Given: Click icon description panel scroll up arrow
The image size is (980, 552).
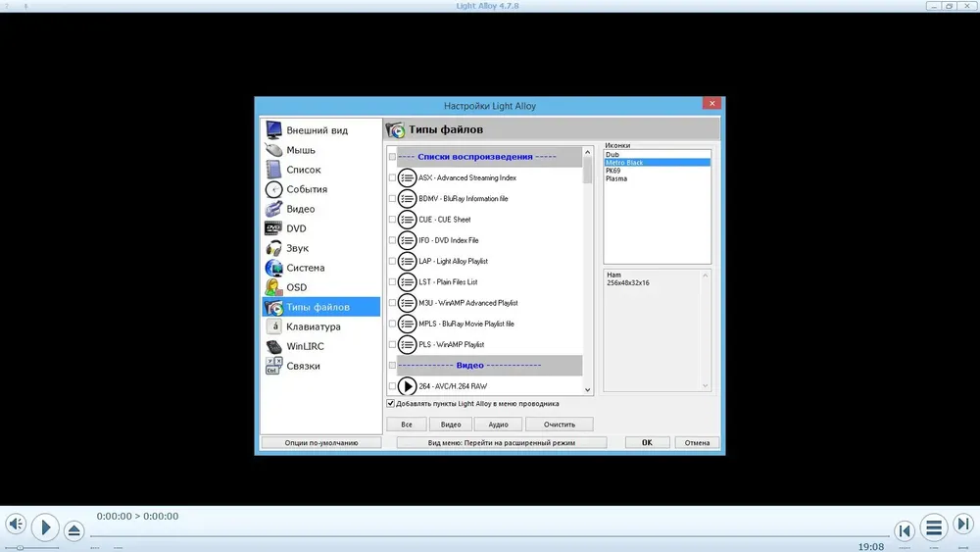Looking at the screenshot, I should pyautogui.click(x=705, y=276).
